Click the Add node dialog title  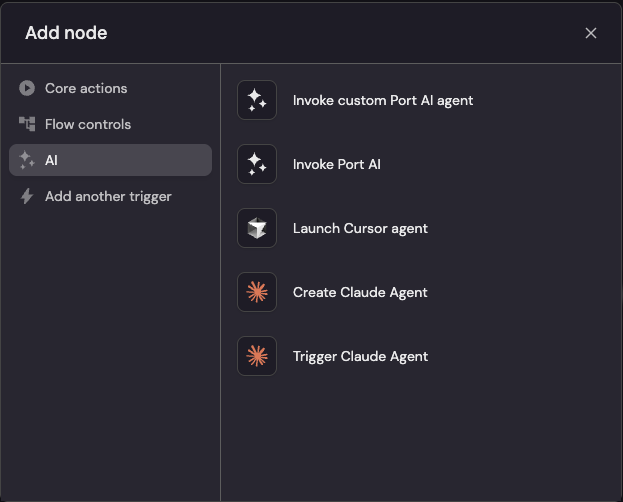pyautogui.click(x=66, y=33)
